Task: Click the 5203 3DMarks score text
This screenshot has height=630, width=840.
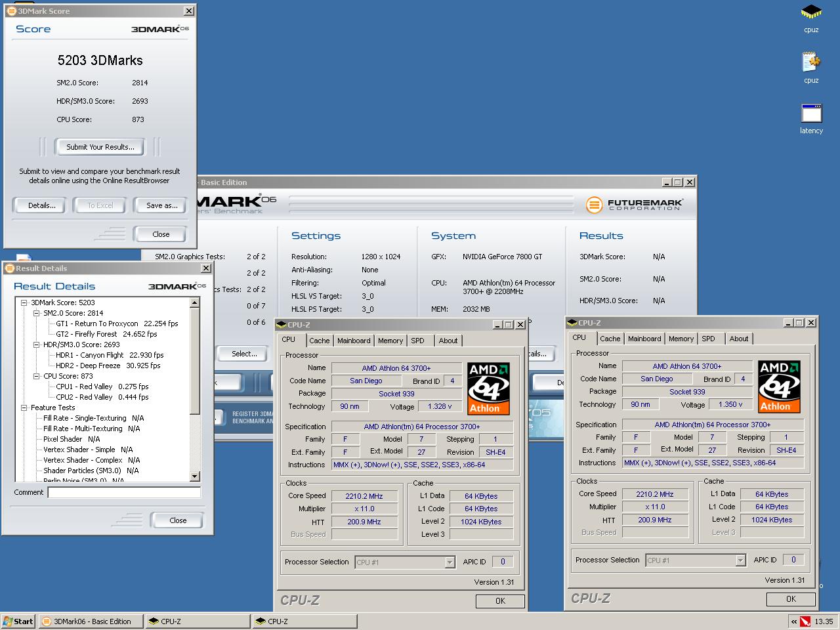Action: click(x=100, y=60)
